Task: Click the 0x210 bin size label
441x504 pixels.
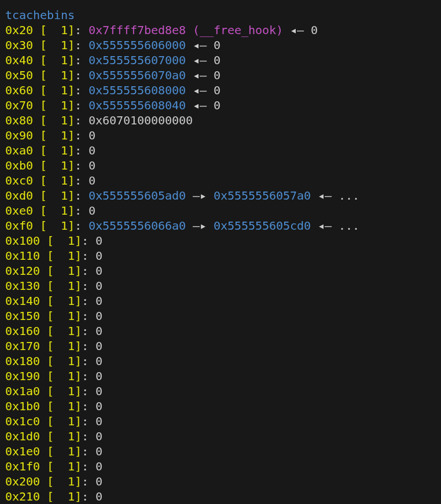Action: pos(23,496)
